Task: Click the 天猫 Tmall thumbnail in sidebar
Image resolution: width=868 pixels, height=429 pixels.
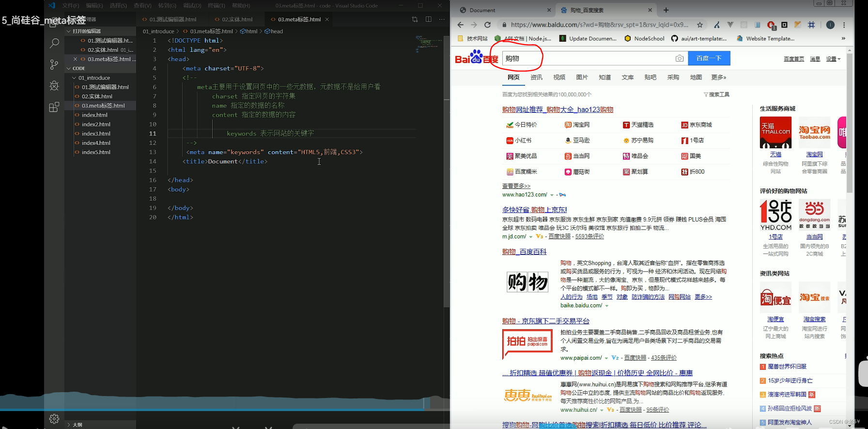Action: 775,132
